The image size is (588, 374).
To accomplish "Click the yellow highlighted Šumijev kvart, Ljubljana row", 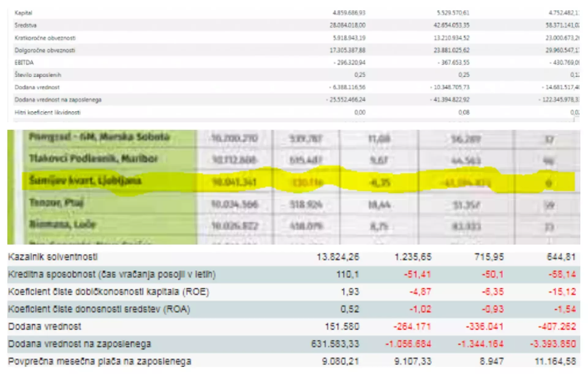I will pyautogui.click(x=85, y=181).
